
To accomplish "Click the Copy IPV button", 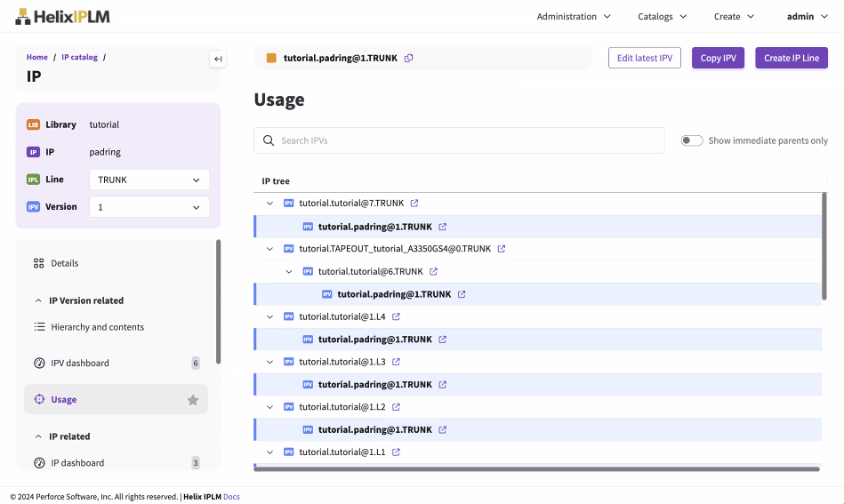I will pyautogui.click(x=718, y=58).
